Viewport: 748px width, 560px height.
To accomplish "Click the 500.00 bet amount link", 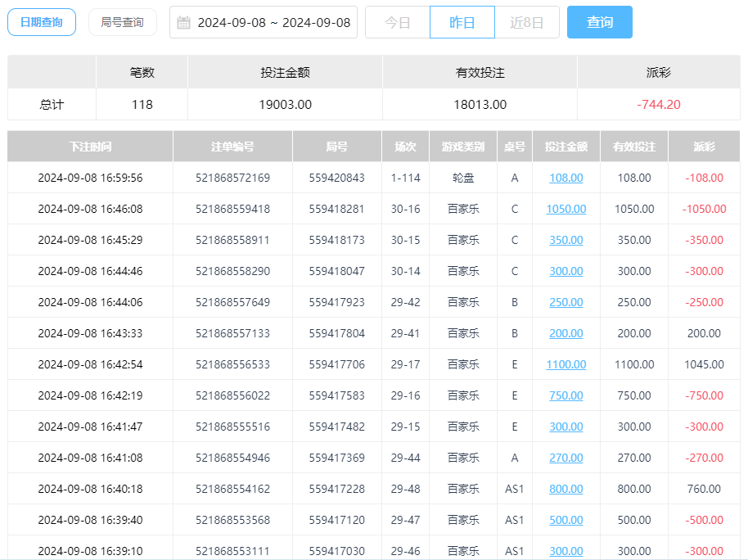I will pos(566,520).
